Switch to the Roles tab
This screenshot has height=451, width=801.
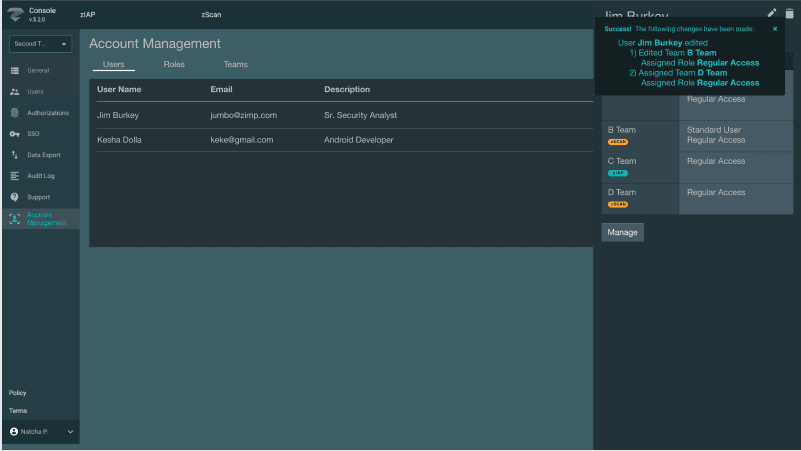tap(174, 65)
